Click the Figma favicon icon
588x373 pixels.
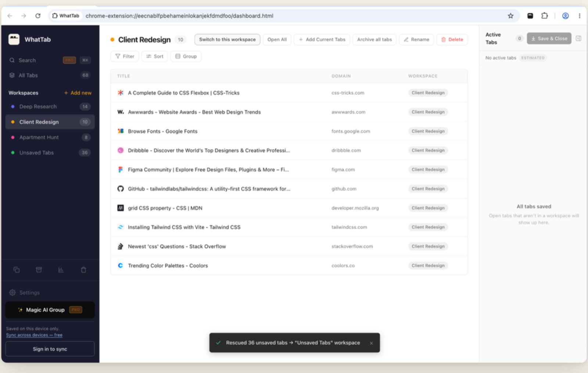tap(121, 169)
